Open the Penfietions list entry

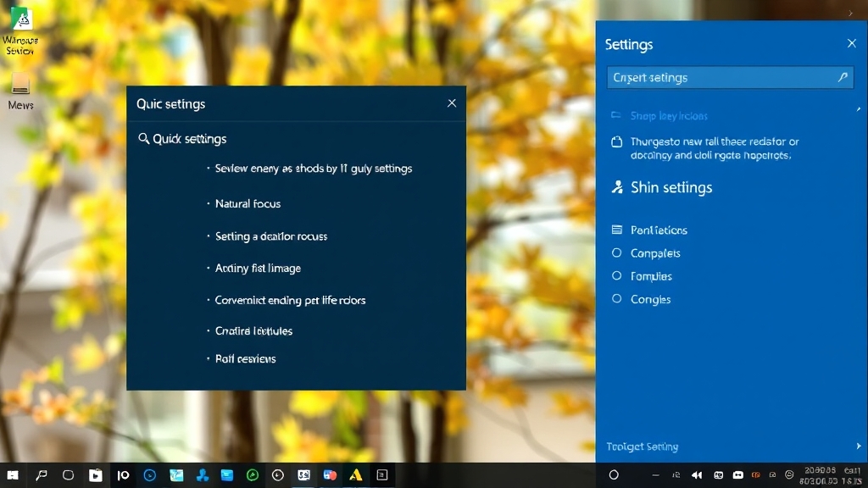click(x=659, y=230)
